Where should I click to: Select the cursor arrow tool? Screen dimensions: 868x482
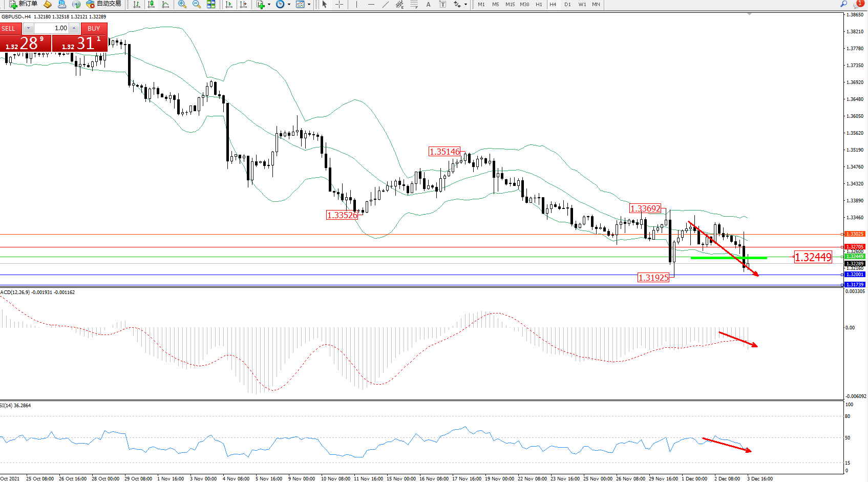click(x=324, y=4)
